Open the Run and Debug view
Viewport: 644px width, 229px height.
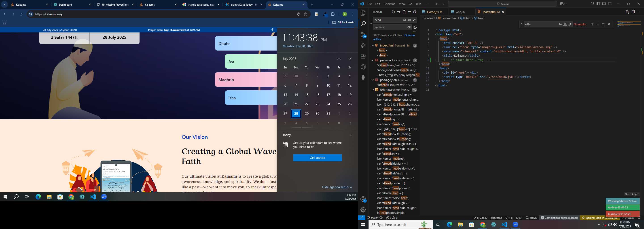pyautogui.click(x=363, y=45)
